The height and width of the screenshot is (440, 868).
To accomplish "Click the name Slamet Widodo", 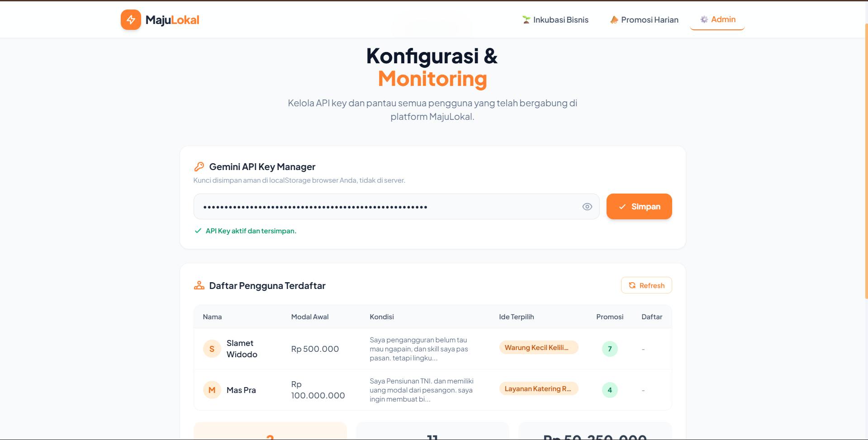I will click(x=242, y=349).
